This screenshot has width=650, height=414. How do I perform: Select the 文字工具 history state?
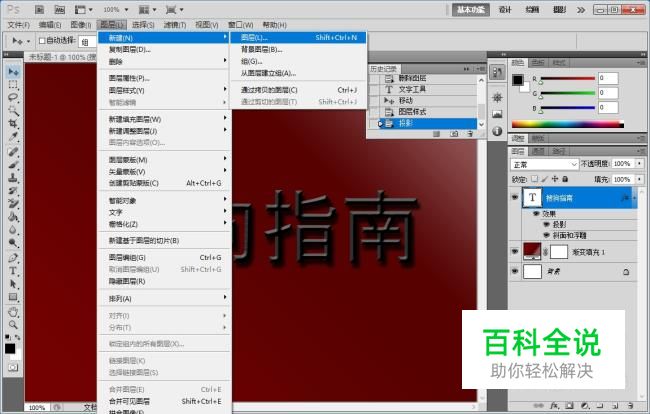(424, 89)
